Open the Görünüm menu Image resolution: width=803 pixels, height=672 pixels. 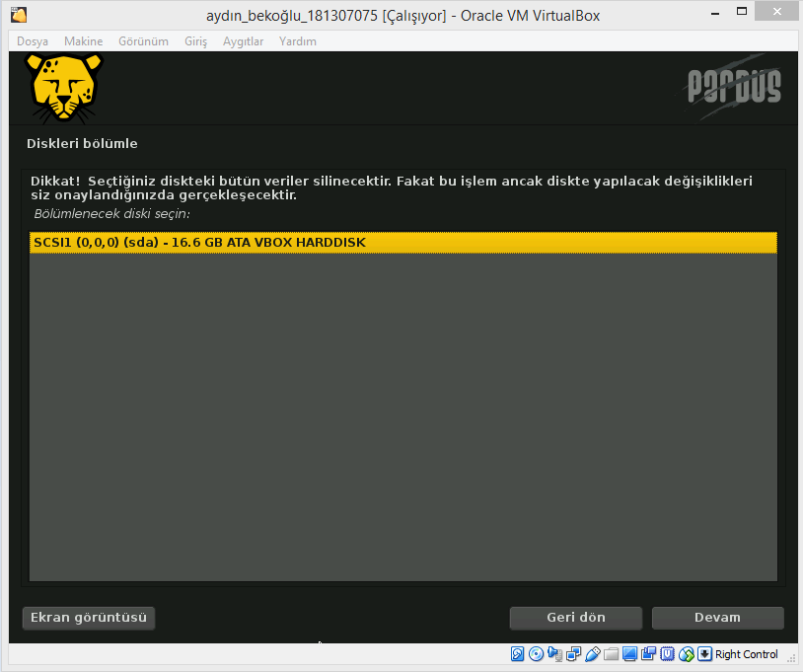click(x=143, y=41)
